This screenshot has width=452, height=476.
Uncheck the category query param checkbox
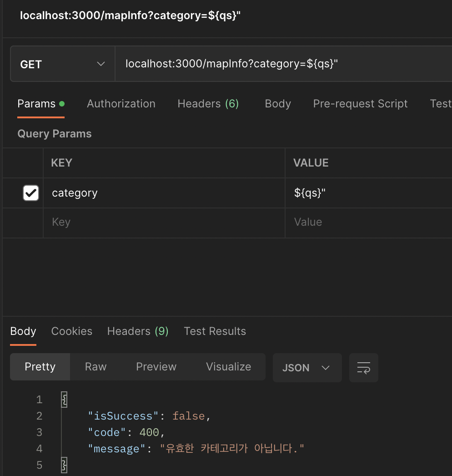tap(31, 193)
